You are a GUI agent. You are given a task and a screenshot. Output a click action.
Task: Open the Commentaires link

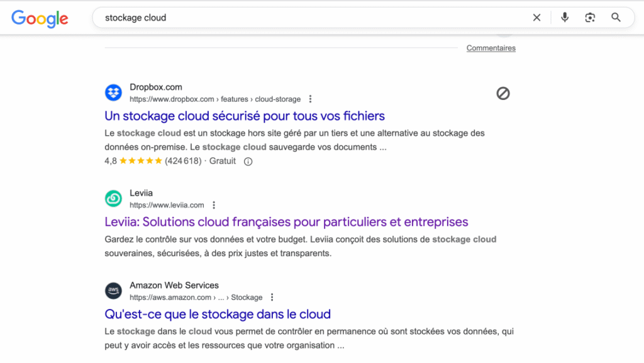point(491,48)
